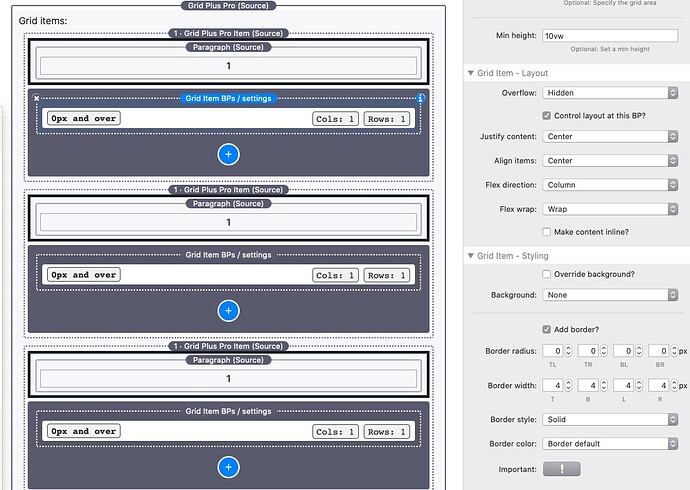The image size is (690, 490).
Task: Click the Border radius TR value field
Action: (588, 351)
